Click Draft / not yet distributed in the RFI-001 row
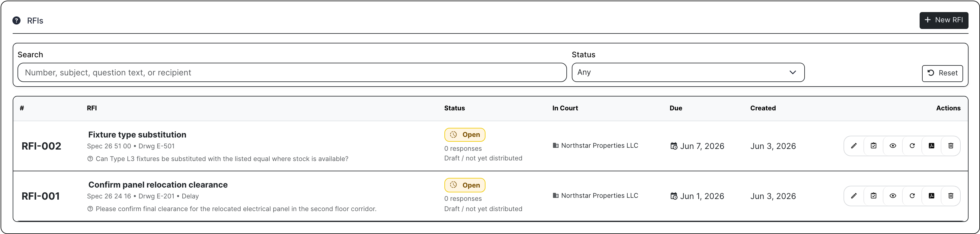Viewport: 980px width, 234px height. [x=483, y=209]
